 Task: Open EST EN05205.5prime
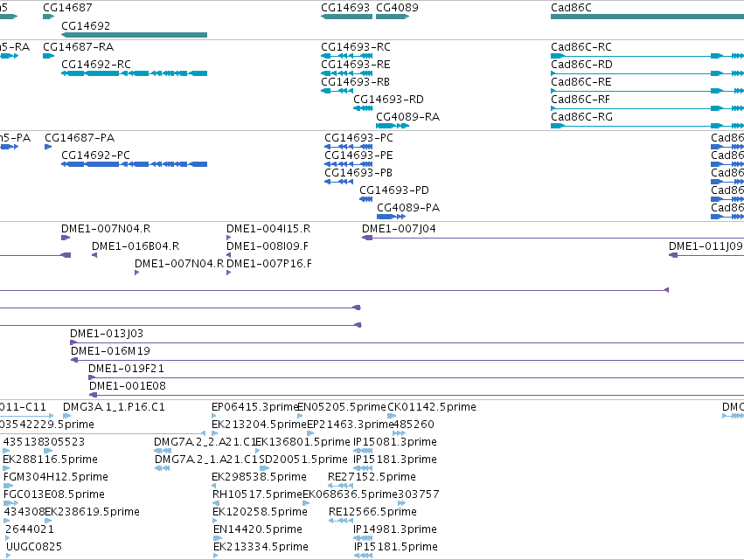342,407
